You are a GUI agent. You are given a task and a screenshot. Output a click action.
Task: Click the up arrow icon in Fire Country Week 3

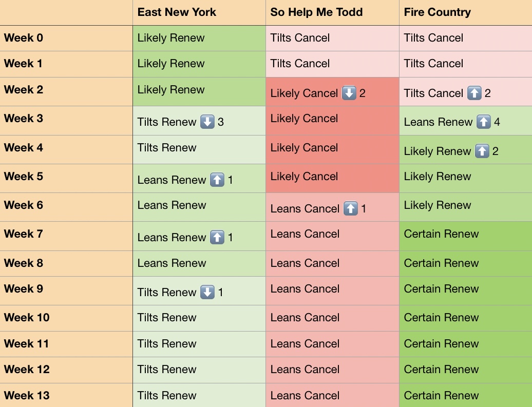pos(484,122)
